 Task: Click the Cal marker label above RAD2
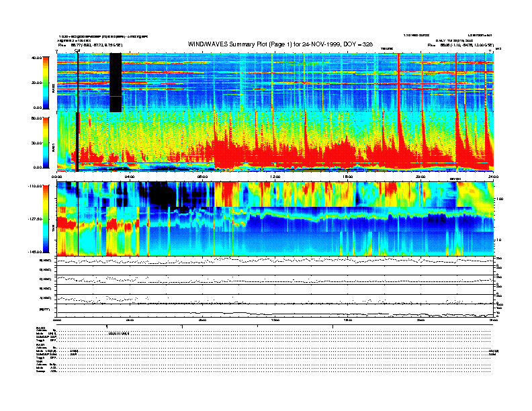pyautogui.click(x=77, y=51)
